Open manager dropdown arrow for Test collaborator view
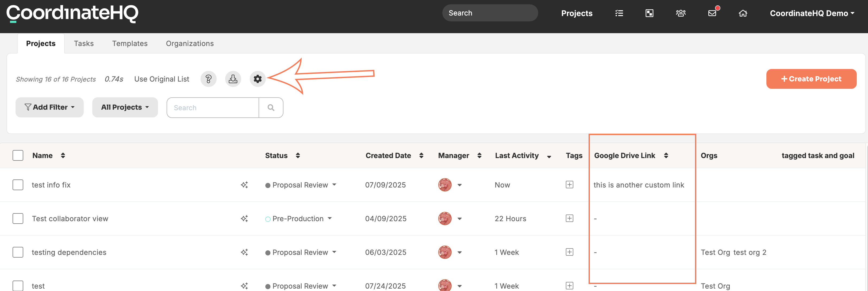Viewport: 868px width, 291px height. point(460,219)
